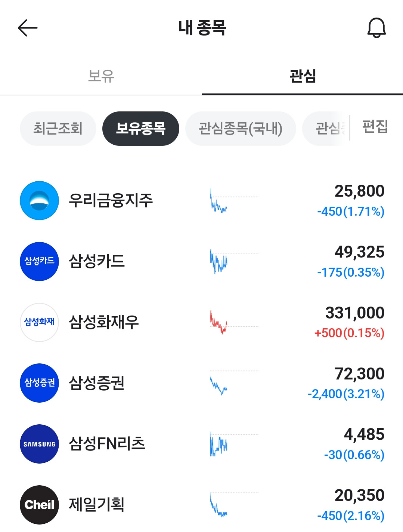The height and width of the screenshot is (532, 403).
Task: Tap the 삼성화재 white logo icon
Action: click(x=39, y=322)
